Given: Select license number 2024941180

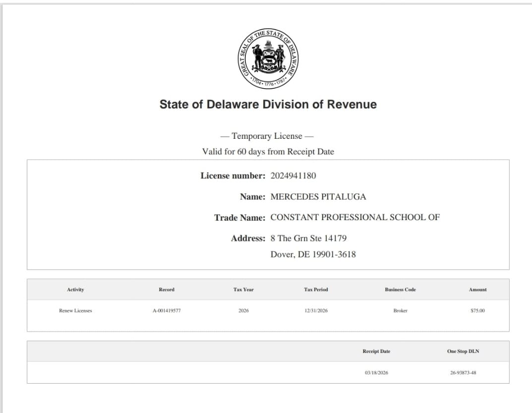Looking at the screenshot, I should (x=293, y=176).
